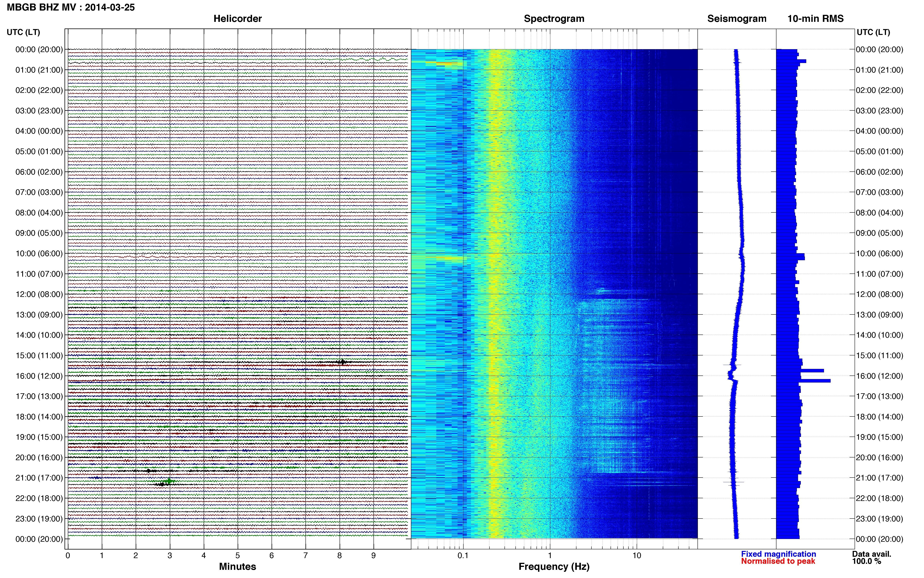Image resolution: width=924 pixels, height=578 pixels.
Task: Click the black event burst near minute 2.4 at 20:40
Action: coord(149,471)
